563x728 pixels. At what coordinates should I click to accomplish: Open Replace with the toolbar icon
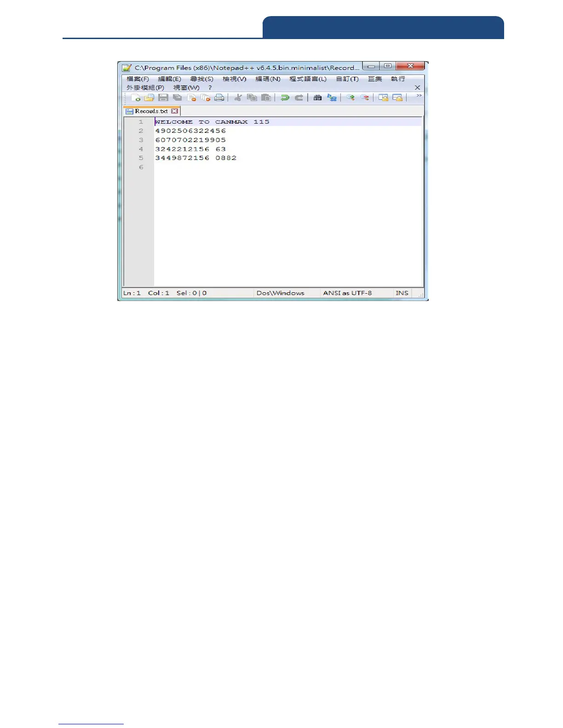point(332,97)
